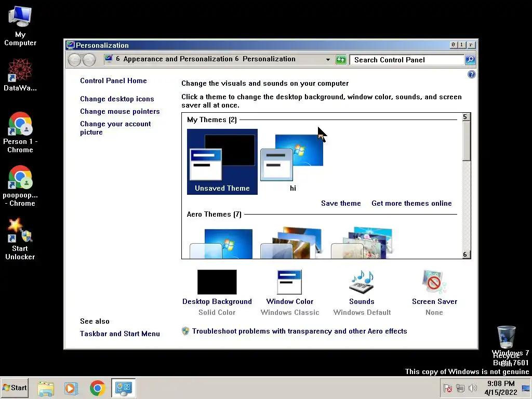Open the Recycle Bin icon
Viewport: 532px width, 399px height.
pos(506,345)
